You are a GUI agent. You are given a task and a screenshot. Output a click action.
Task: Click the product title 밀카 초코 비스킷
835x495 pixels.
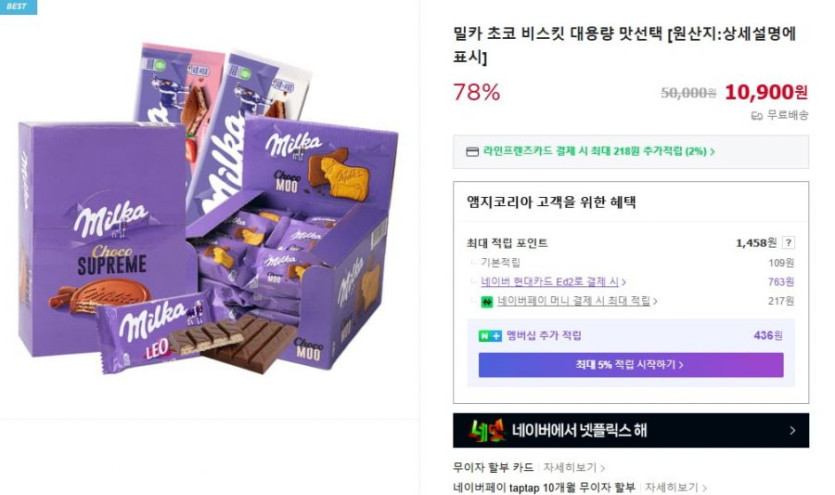624,45
